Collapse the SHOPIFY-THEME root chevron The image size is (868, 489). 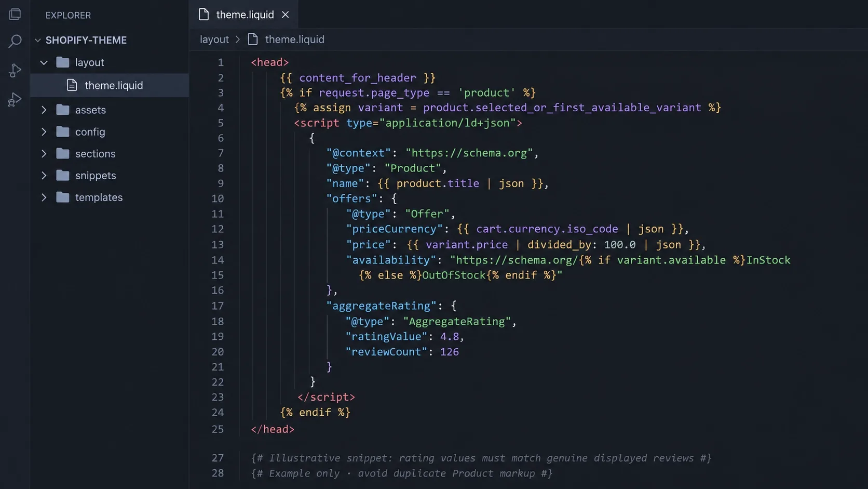37,40
